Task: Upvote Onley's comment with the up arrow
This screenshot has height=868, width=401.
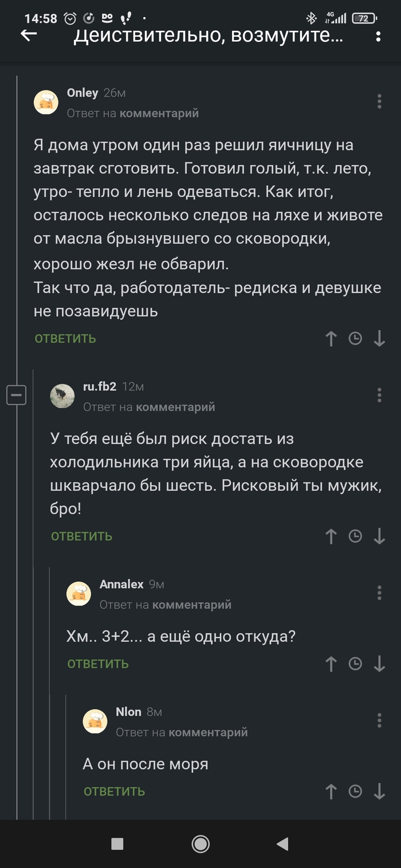Action: click(x=331, y=339)
